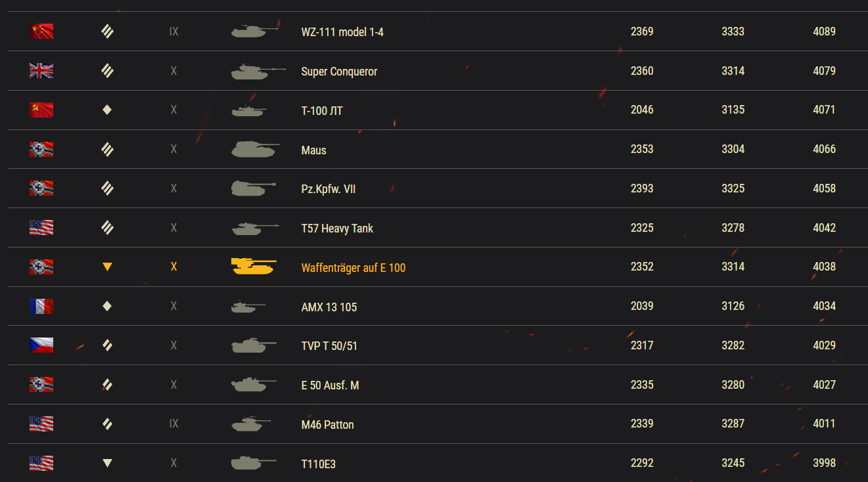This screenshot has width=868, height=482.
Task: Click the WZ-111 model 1-4 name
Action: point(342,32)
